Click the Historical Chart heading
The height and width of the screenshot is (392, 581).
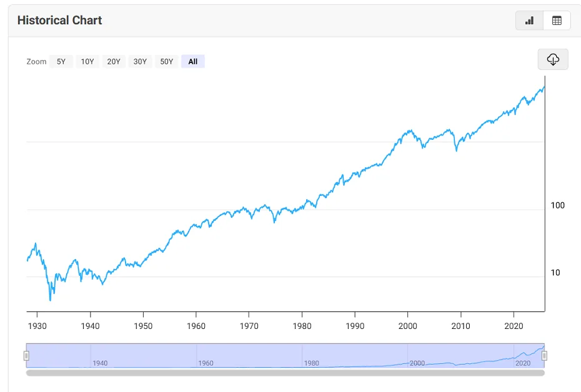[59, 21]
